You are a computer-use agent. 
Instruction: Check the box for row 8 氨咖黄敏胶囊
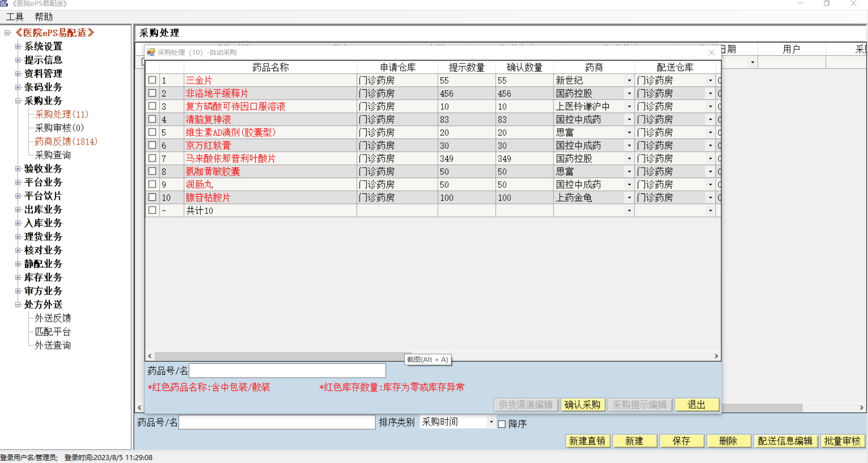[152, 172]
